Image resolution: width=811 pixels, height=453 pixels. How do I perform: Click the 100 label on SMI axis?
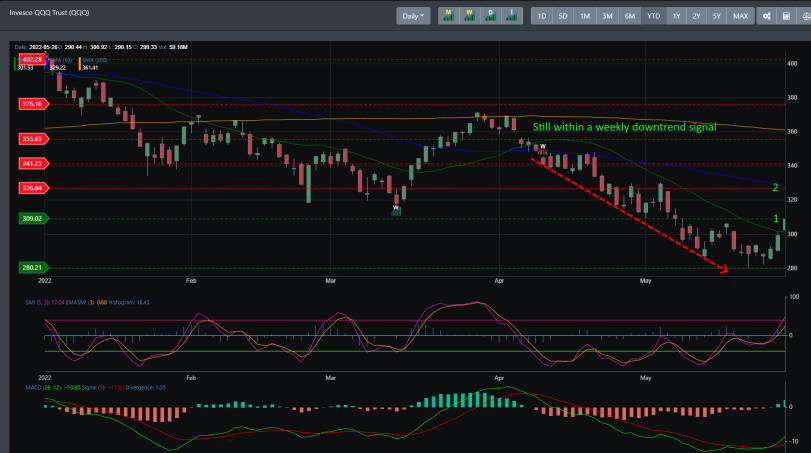click(x=794, y=297)
